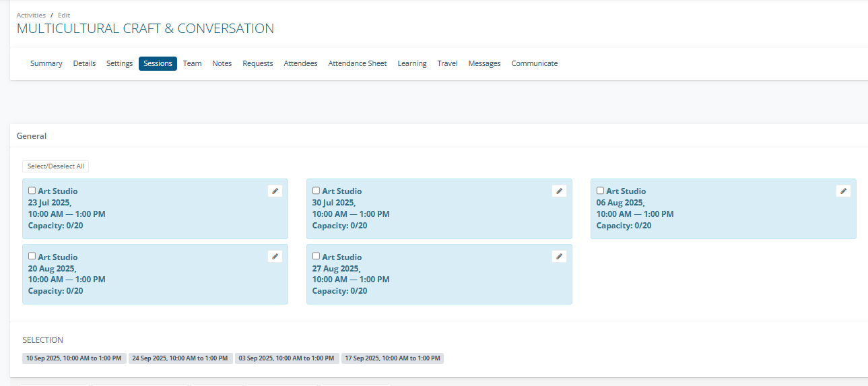Follow the Activities breadcrumb link
Image resolution: width=868 pixels, height=386 pixels.
click(31, 15)
